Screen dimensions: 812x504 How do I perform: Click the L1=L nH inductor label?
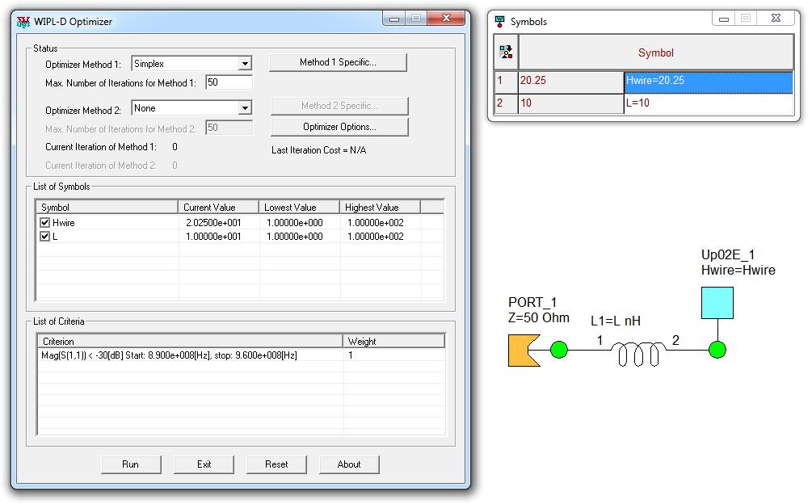(615, 321)
